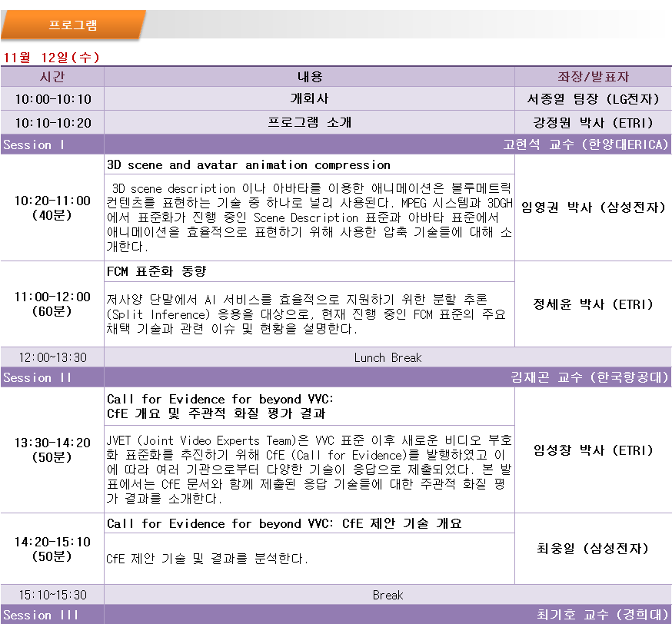Screen dimensions: 672x624
Task: Open the FCM 표준화 동향 talk title
Action: [157, 271]
